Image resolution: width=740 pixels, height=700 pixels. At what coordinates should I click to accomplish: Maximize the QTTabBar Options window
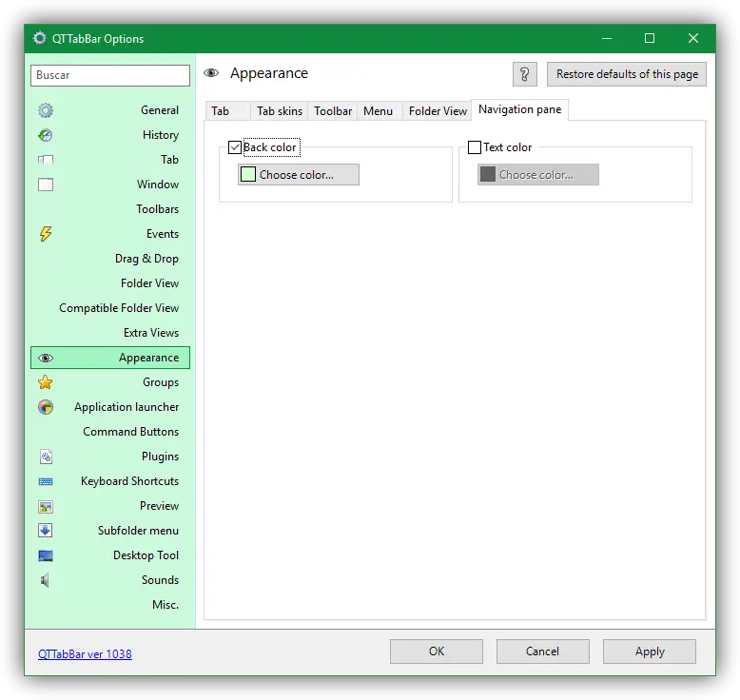pos(650,38)
